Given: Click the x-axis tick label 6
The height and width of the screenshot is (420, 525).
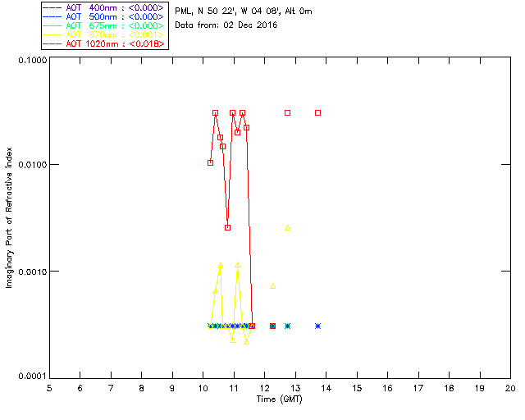Looking at the screenshot, I should point(80,388).
